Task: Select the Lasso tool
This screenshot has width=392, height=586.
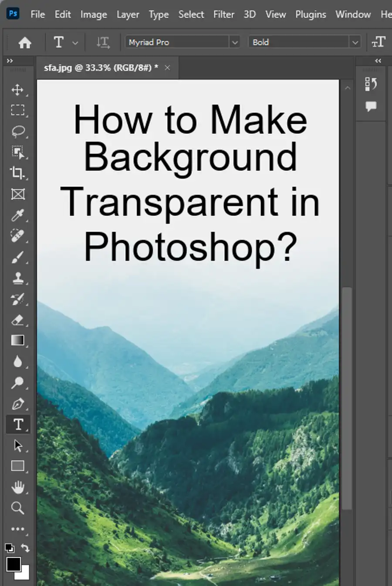Action: click(x=17, y=131)
